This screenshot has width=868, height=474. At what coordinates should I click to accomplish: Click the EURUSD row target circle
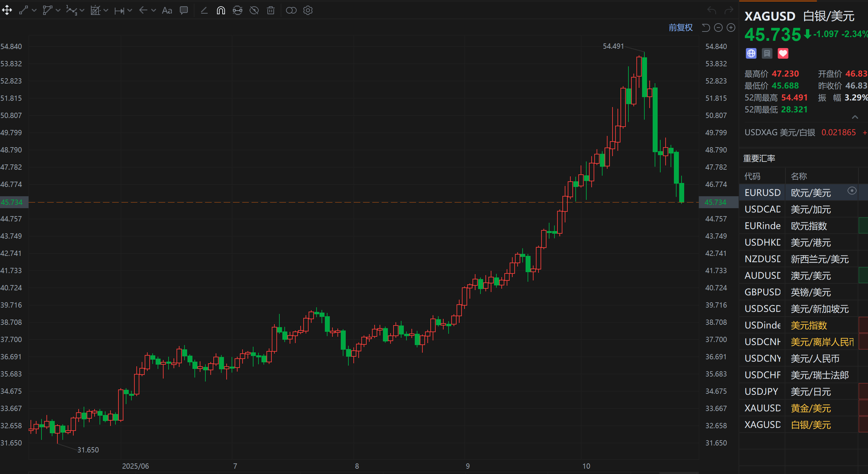coord(852,191)
